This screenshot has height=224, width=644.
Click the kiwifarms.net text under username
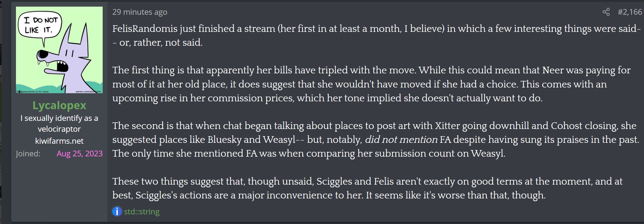click(x=59, y=141)
